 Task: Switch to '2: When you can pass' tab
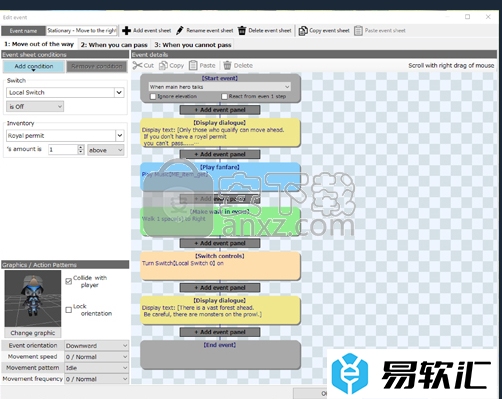tap(114, 45)
